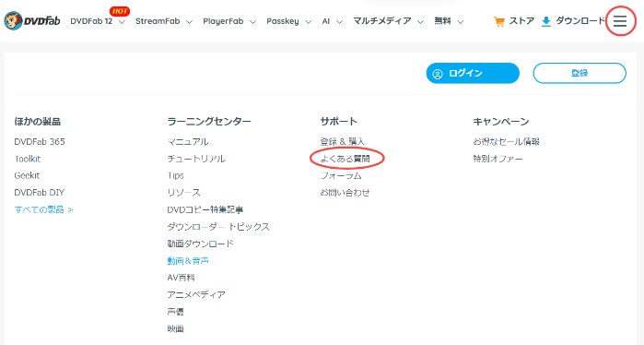Open the フォーラム link
This screenshot has height=345, width=644.
(x=341, y=175)
